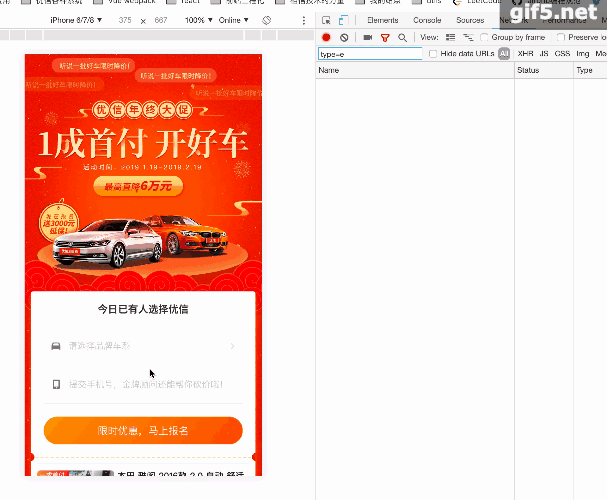This screenshot has width=607, height=500.
Task: Sort by Status column header
Action: 544,70
